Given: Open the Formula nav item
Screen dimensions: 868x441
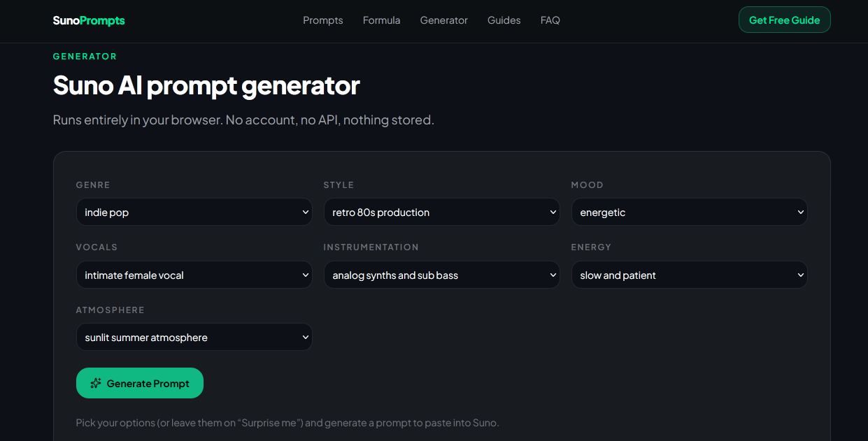Looking at the screenshot, I should (381, 20).
